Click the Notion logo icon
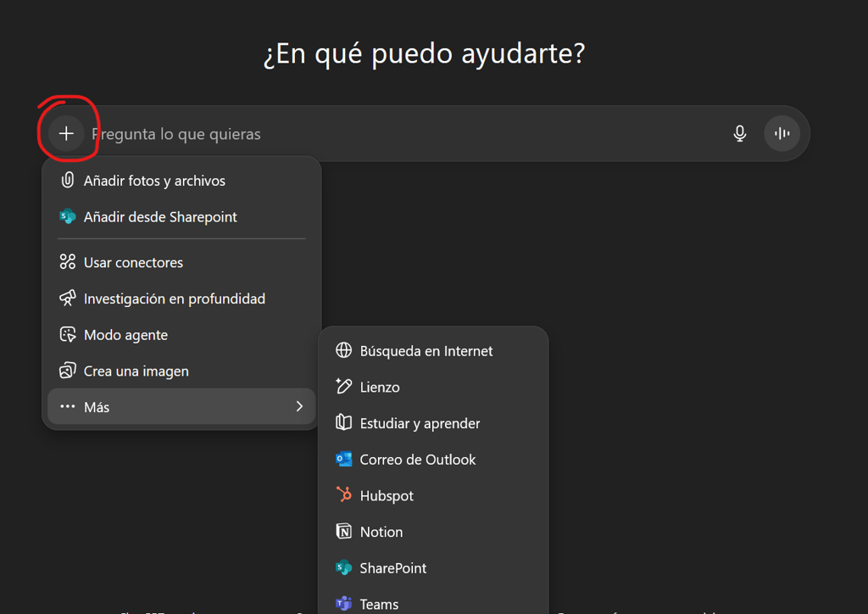 343,532
